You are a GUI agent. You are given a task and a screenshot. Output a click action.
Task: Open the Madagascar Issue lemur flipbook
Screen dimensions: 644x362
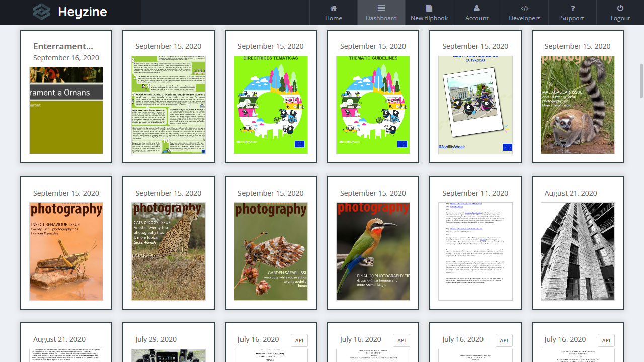(578, 105)
